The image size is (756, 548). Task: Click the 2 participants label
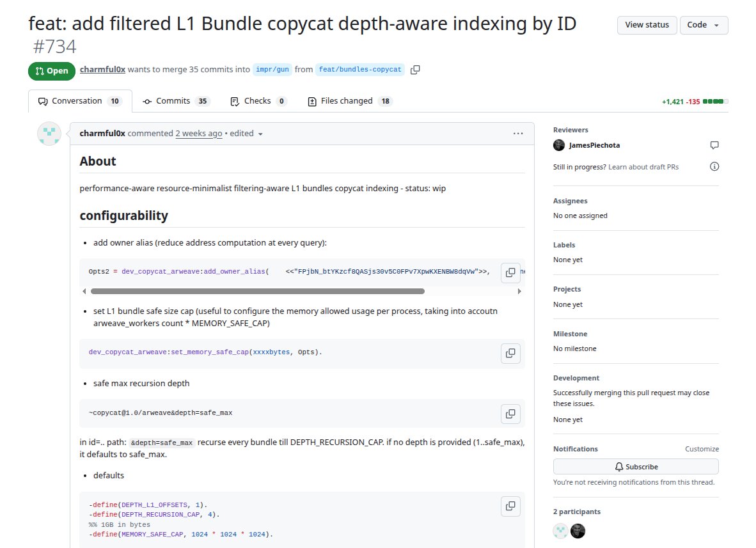click(577, 512)
